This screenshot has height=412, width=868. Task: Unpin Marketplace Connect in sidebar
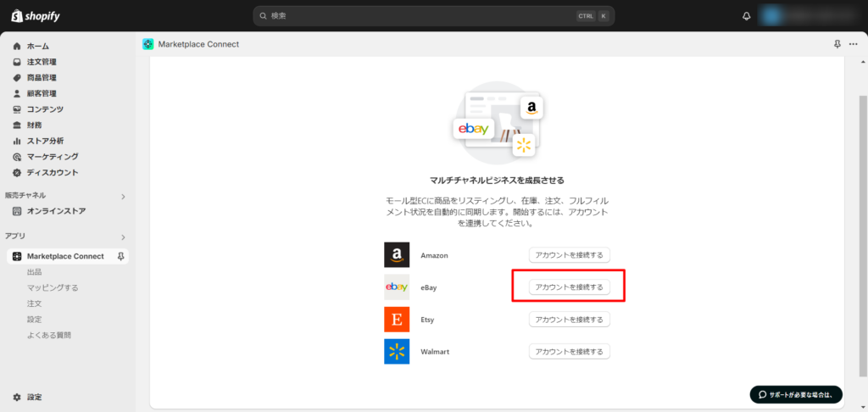coord(120,256)
